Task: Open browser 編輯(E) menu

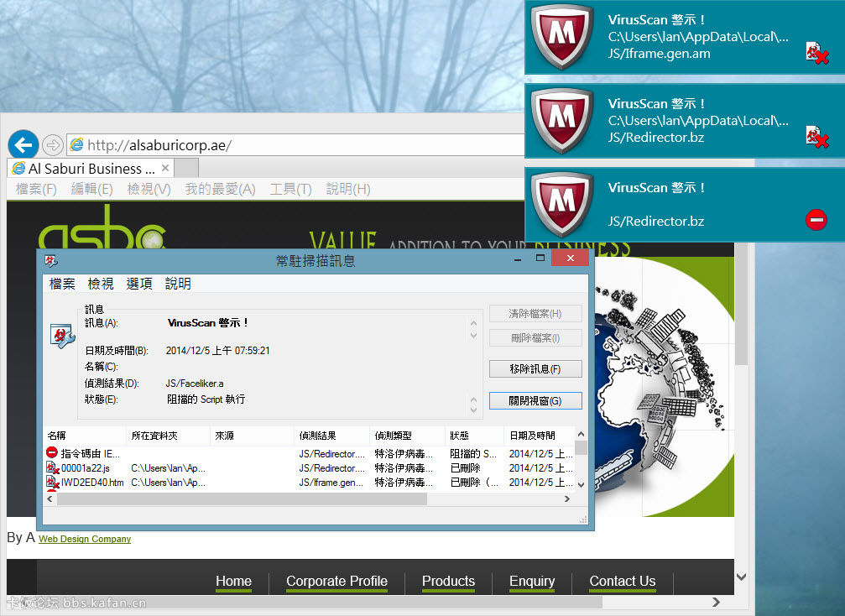Action: [91, 189]
